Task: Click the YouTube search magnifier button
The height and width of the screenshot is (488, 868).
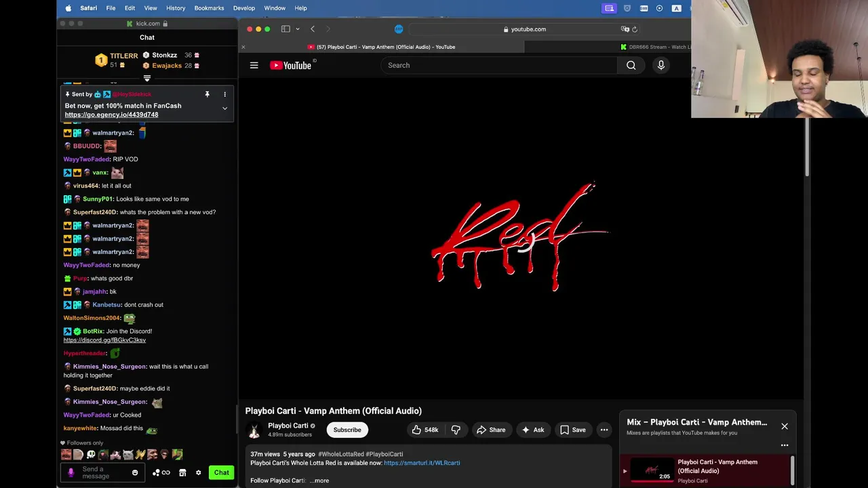Action: coord(631,65)
